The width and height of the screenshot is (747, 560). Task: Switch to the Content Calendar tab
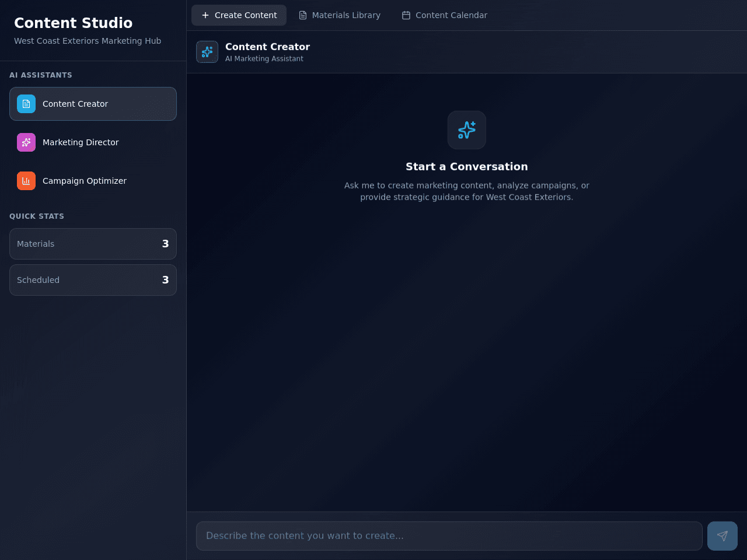tap(445, 15)
